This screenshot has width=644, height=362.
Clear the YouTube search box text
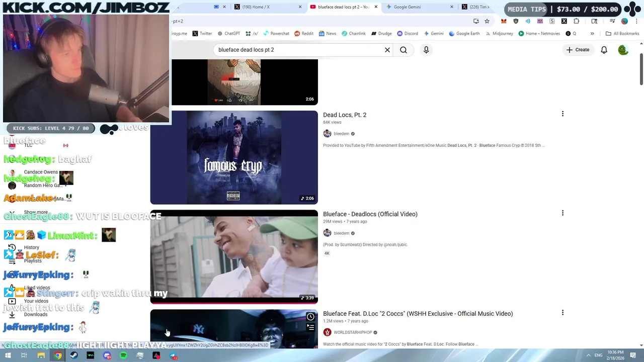click(x=387, y=50)
